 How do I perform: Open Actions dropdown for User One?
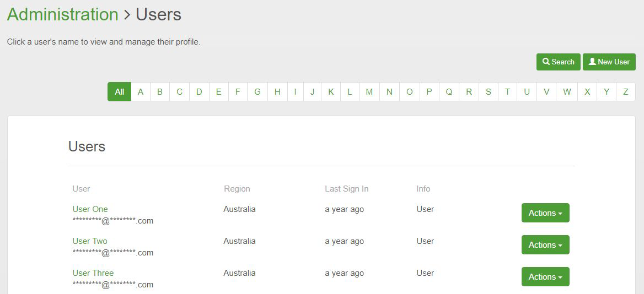tap(545, 213)
